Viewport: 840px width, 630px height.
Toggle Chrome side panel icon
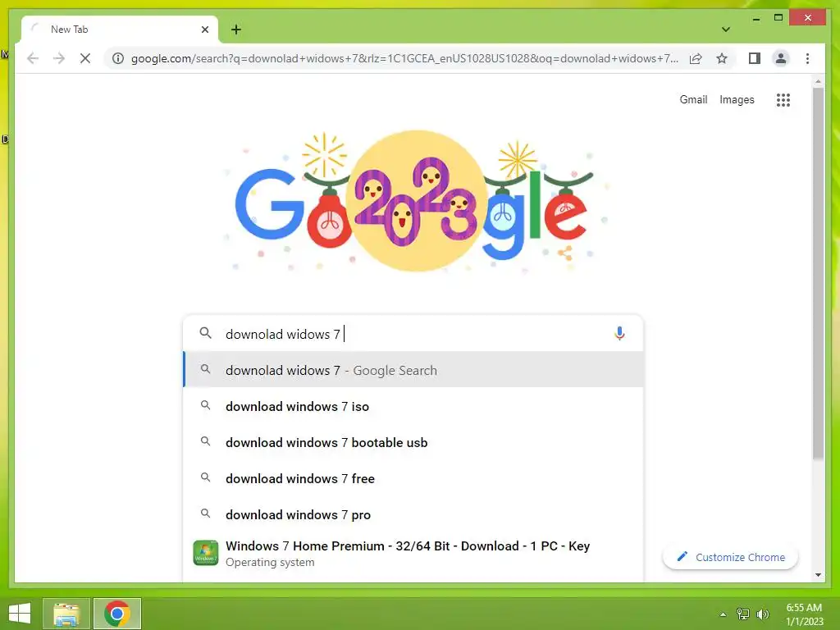pyautogui.click(x=755, y=58)
